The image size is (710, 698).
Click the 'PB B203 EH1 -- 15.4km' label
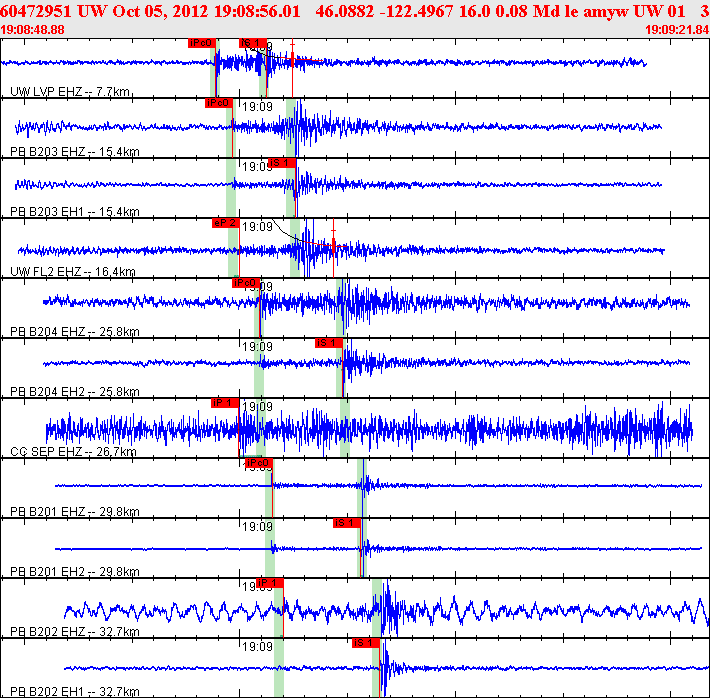(75, 212)
